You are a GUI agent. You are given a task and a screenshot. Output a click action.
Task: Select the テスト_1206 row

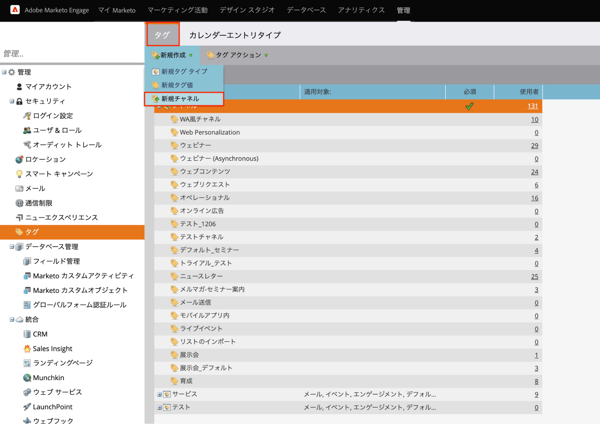(x=348, y=224)
